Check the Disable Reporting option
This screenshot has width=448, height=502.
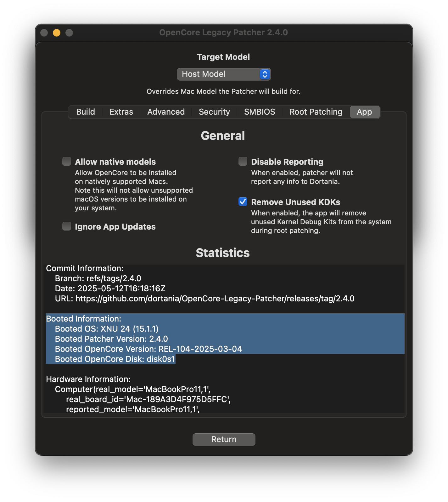[x=243, y=162]
